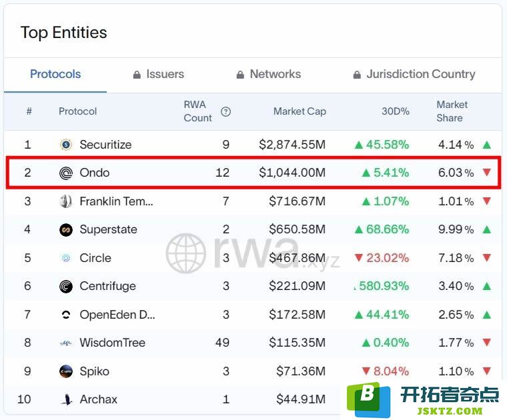Open the WisdomTree protocol link

coord(113,343)
